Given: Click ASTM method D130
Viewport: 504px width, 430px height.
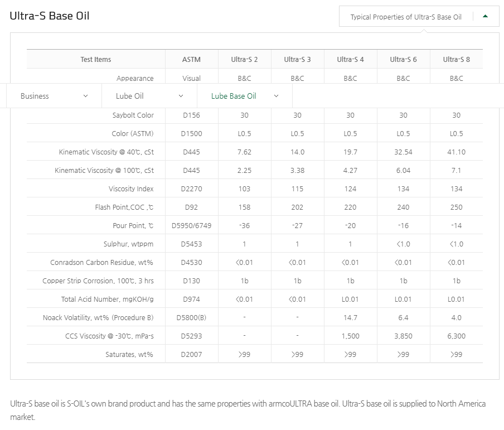Looking at the screenshot, I should [x=191, y=281].
